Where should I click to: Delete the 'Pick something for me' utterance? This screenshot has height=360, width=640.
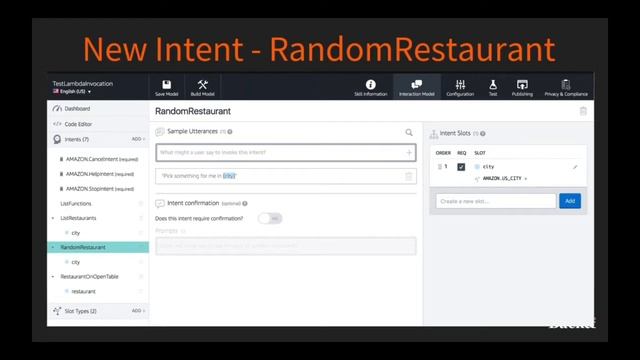pyautogui.click(x=409, y=176)
